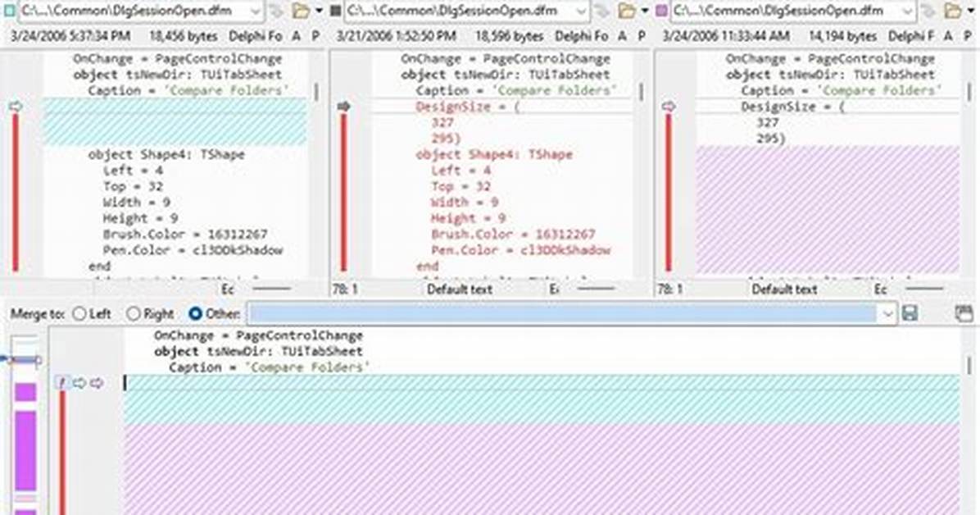
Task: Click the open-folder icon for the right file
Action: tap(952, 11)
